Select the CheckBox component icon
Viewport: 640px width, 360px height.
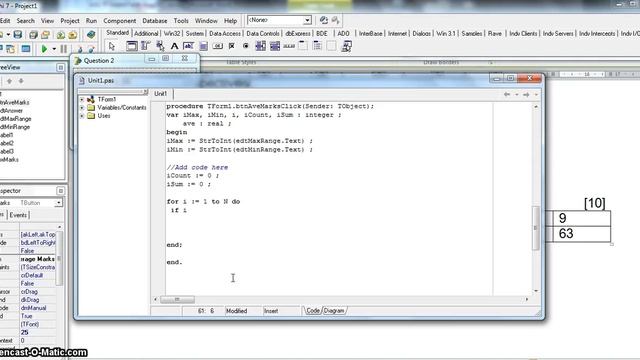click(x=231, y=46)
